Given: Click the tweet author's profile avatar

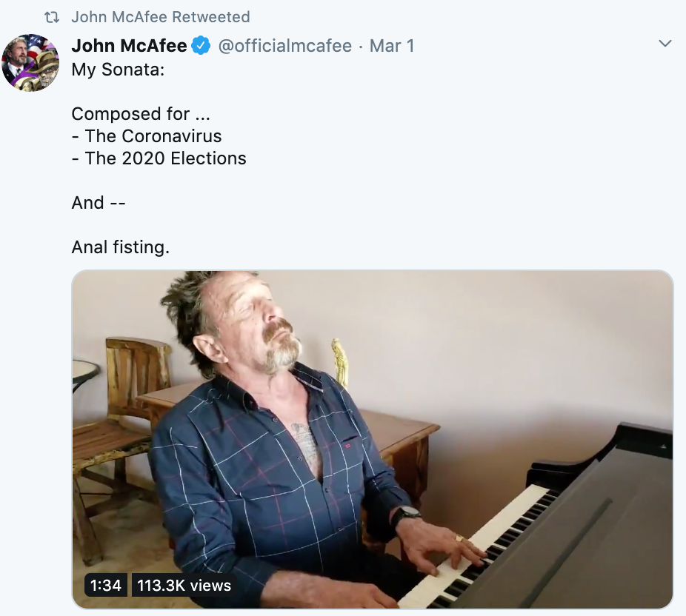Looking at the screenshot, I should 30,63.
